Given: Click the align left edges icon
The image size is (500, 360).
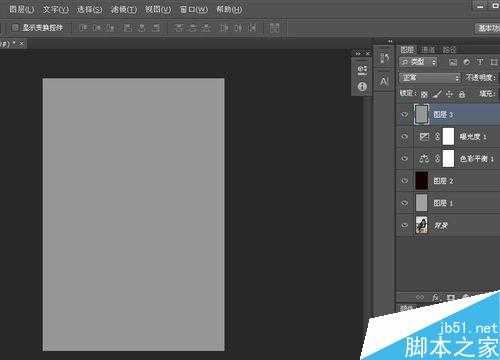Looking at the screenshot, I should (128, 28).
